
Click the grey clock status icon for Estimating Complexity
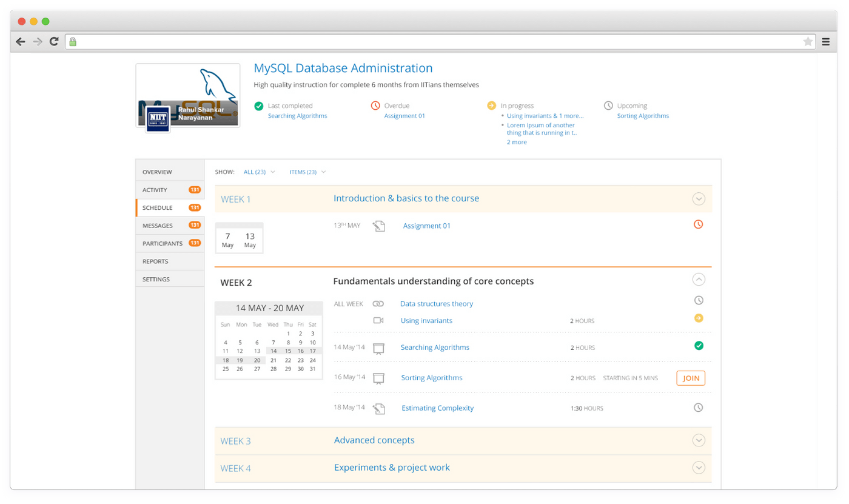coord(699,408)
